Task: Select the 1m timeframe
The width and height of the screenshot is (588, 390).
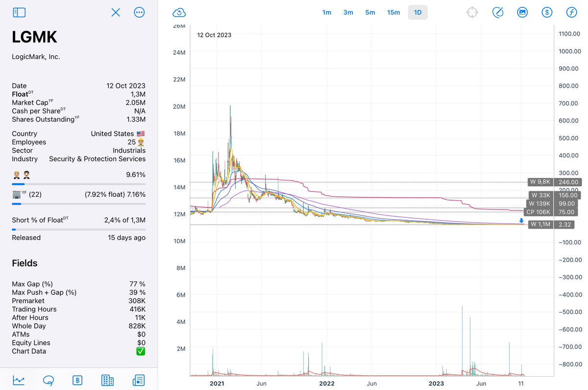Action: click(x=327, y=12)
